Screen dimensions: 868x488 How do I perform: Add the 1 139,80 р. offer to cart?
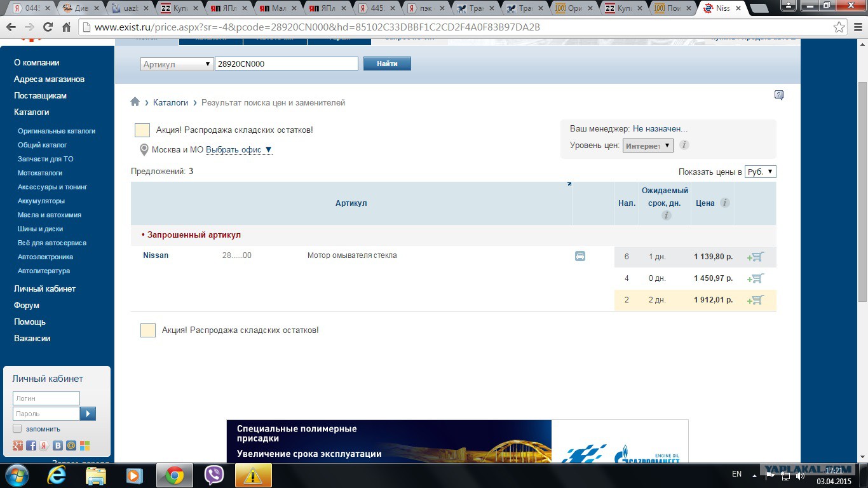click(756, 257)
